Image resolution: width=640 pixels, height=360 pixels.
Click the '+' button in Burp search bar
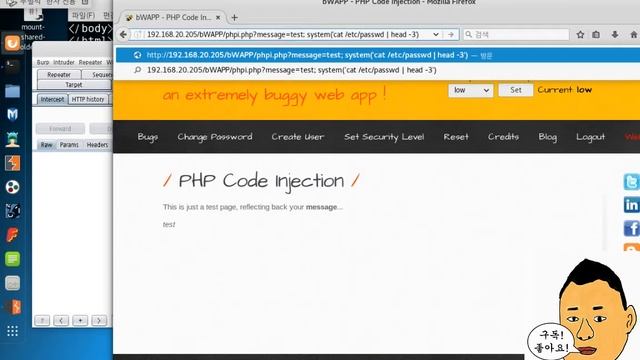pos(80,320)
